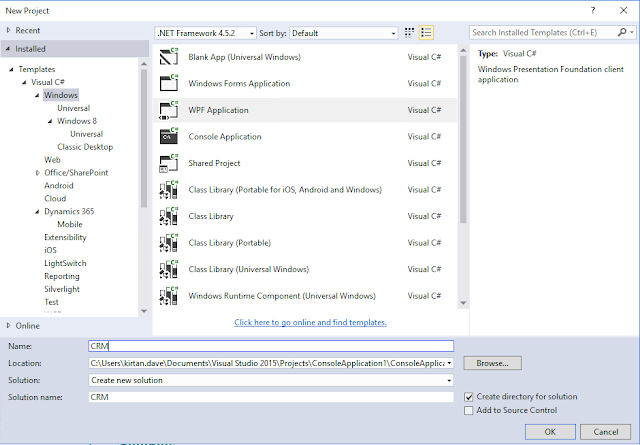The height and width of the screenshot is (445, 640).
Task: Click the Browse... button
Action: (x=492, y=363)
